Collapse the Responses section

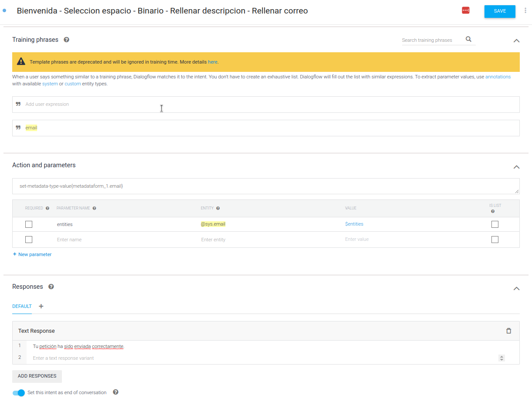516,288
